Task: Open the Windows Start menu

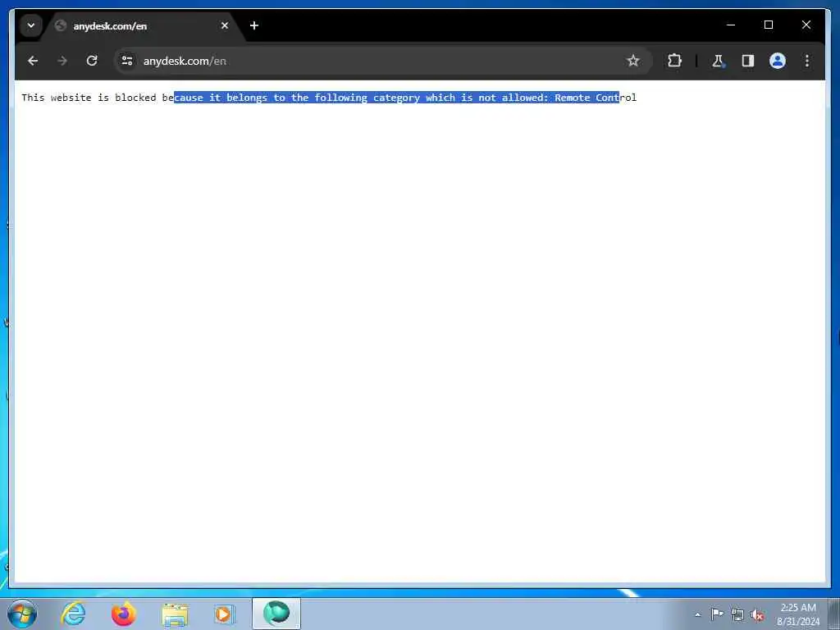Action: tap(22, 614)
